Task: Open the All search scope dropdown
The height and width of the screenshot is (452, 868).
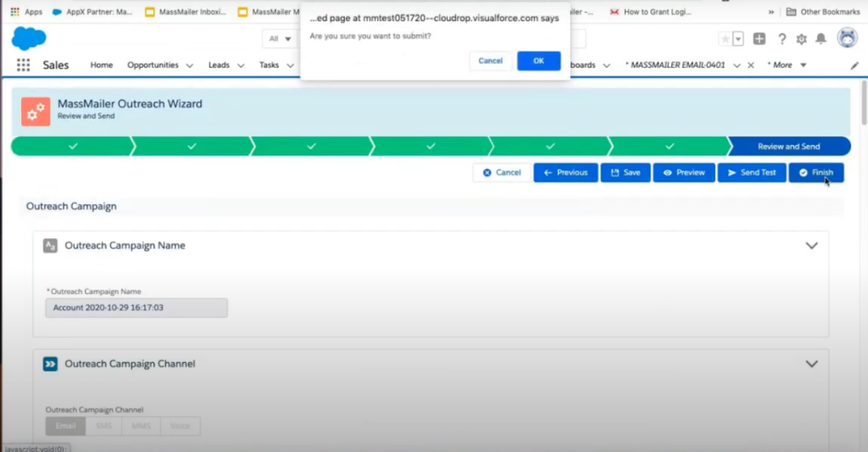Action: point(280,39)
